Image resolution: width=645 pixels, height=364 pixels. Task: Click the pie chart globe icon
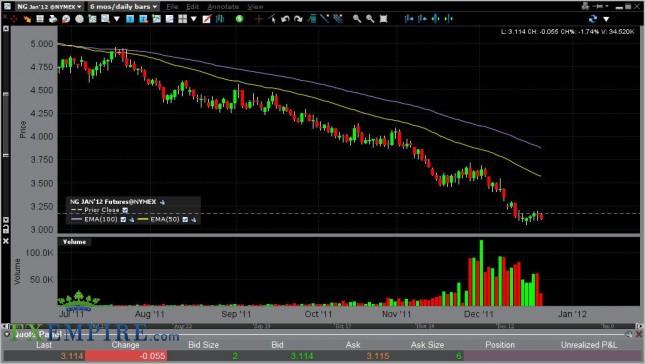[66, 19]
